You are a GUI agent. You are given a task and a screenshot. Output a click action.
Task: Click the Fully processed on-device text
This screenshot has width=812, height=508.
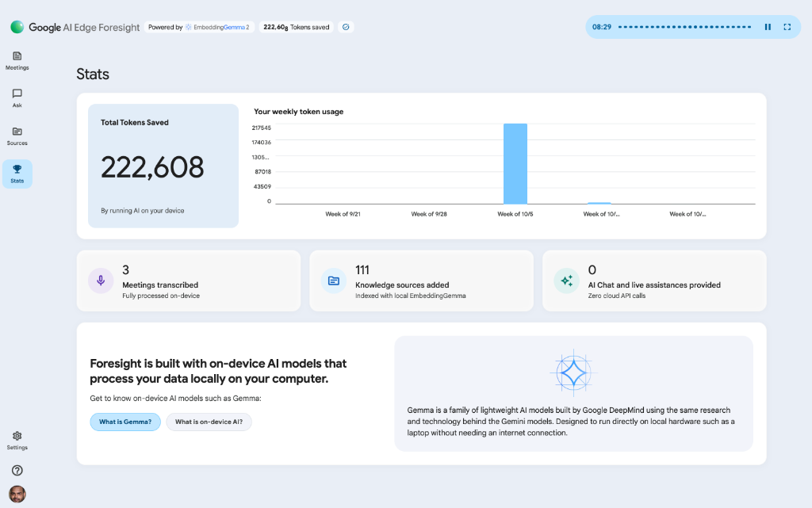tap(160, 296)
